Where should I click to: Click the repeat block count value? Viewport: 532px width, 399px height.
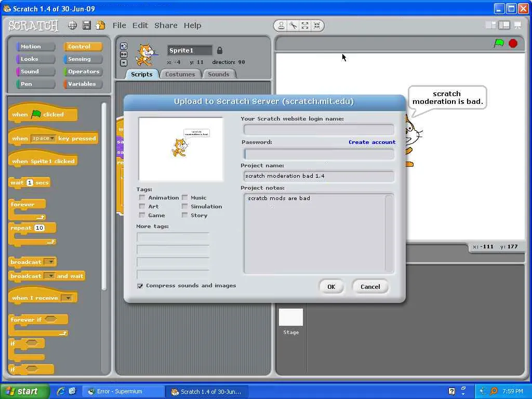[x=39, y=228]
